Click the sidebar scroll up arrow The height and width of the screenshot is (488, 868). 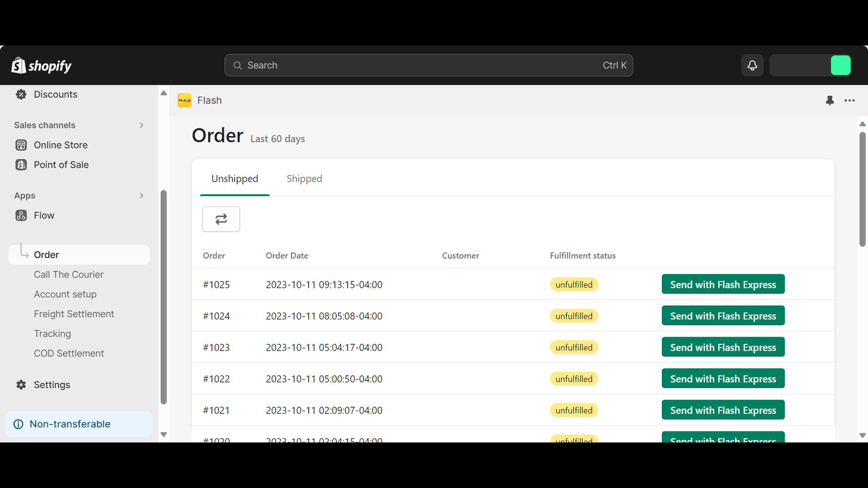[163, 93]
